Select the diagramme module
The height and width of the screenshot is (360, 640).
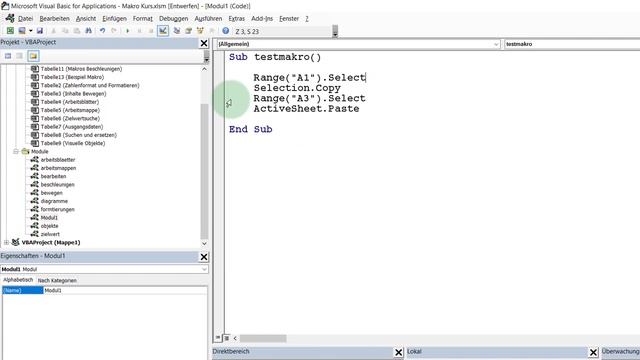(54, 201)
